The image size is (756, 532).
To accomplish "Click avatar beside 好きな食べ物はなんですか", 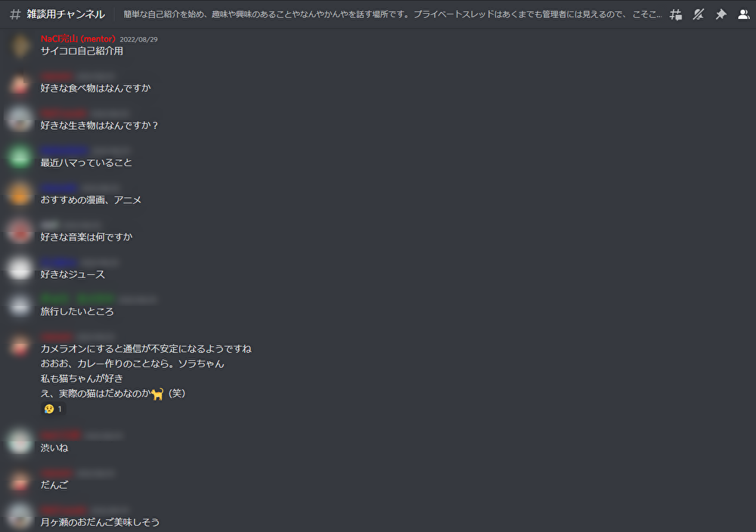I will point(20,84).
